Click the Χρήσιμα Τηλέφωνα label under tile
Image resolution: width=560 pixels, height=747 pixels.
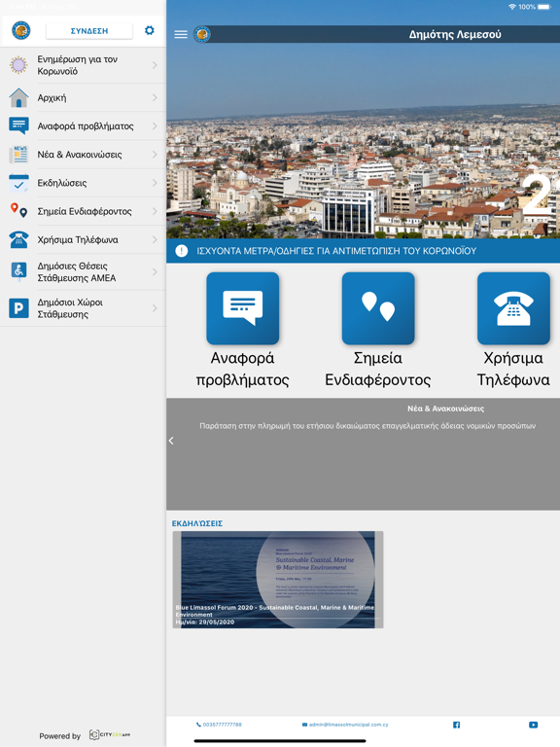point(513,369)
